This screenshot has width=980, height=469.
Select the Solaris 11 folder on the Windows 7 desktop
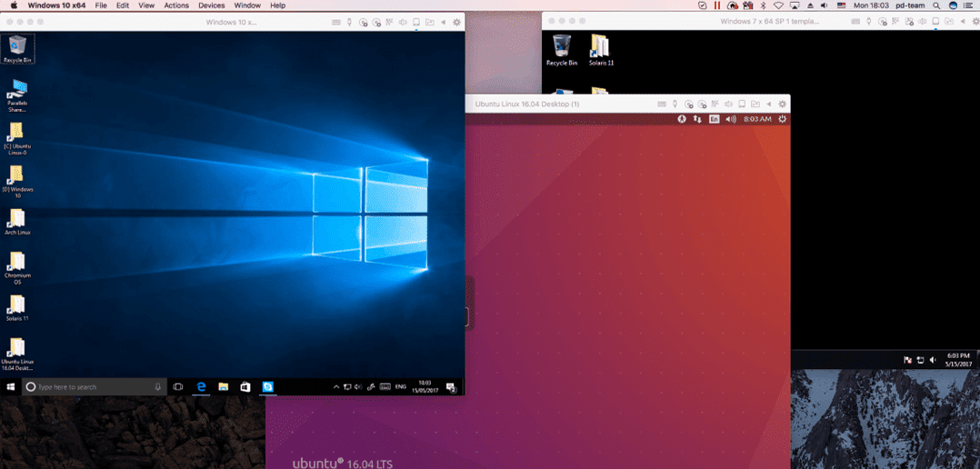(601, 50)
